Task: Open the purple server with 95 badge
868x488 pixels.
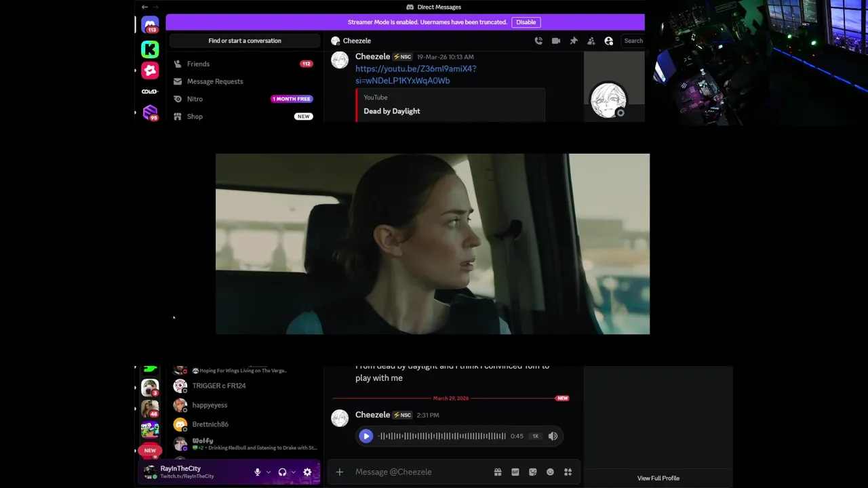Action: 150,113
